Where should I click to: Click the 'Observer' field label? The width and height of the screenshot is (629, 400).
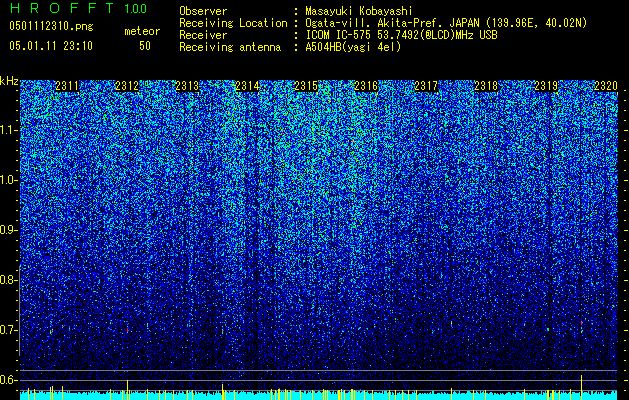[x=203, y=11]
